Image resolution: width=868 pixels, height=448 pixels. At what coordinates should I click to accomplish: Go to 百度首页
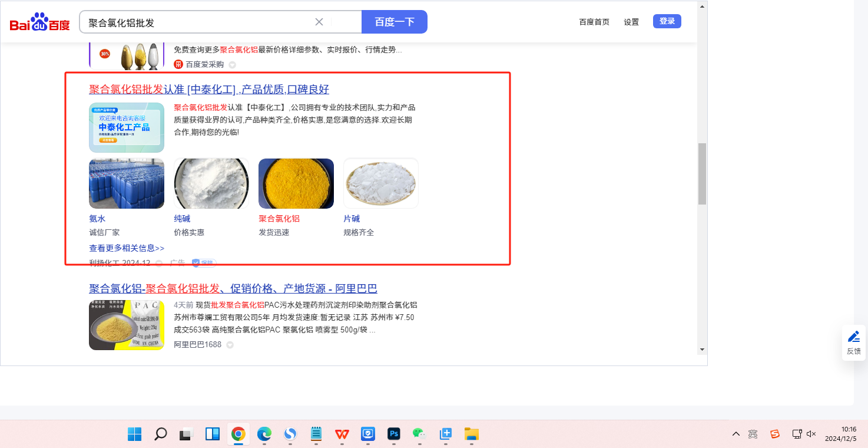(x=594, y=22)
